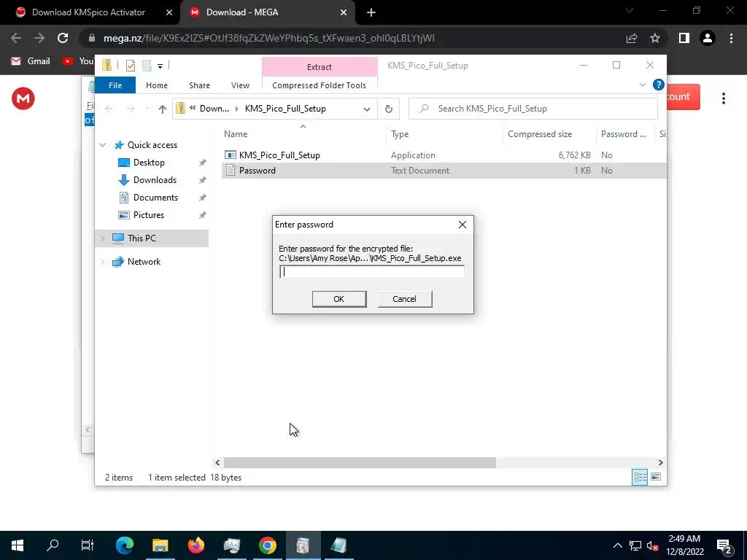Collapse the Quick access tree node
This screenshot has width=747, height=560.
[x=102, y=145]
